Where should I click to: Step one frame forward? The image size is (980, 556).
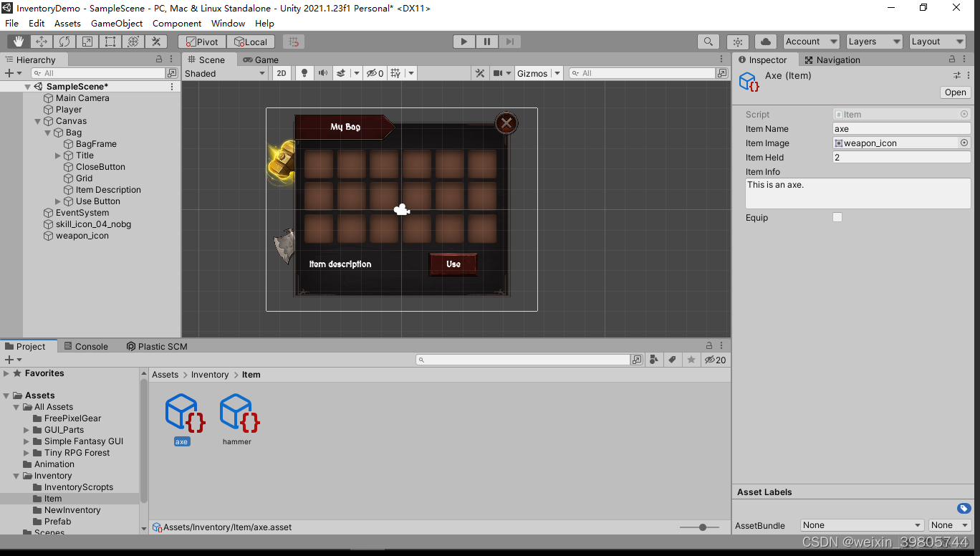coord(509,42)
